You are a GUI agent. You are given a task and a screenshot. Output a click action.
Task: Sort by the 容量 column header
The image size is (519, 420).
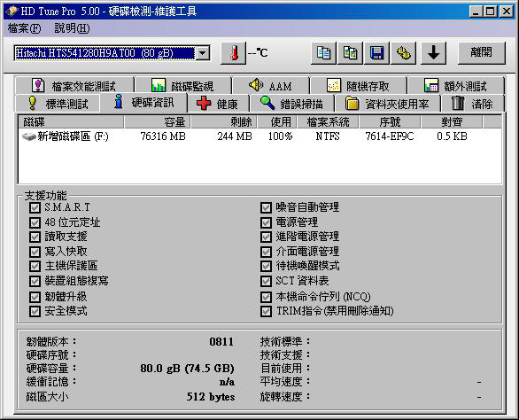coord(158,122)
